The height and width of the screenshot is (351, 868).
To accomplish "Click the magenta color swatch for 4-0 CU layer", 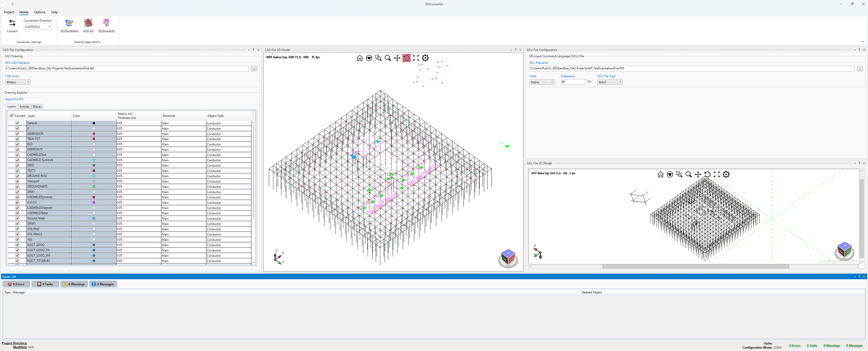I will coord(94,202).
